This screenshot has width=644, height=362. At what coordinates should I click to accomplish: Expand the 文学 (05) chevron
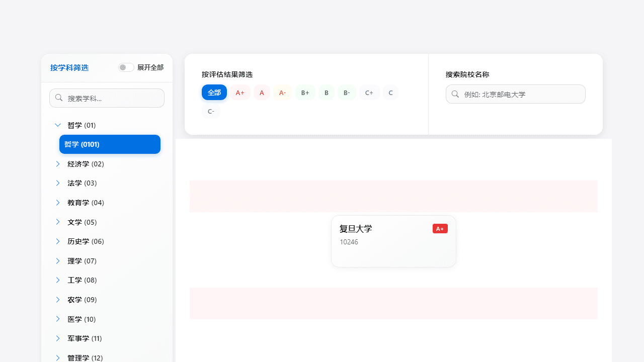click(x=58, y=222)
